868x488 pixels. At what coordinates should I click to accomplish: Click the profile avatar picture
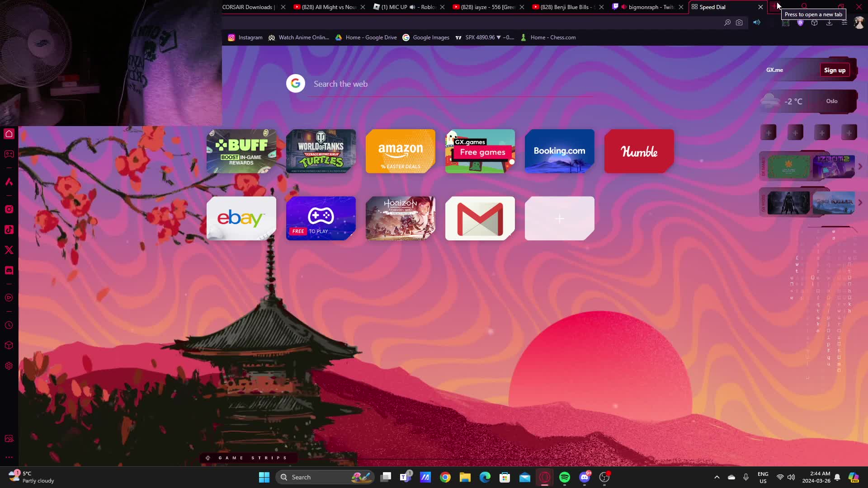859,22
